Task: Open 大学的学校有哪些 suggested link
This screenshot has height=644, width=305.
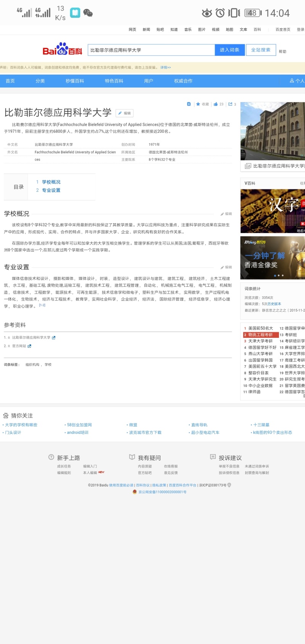Action: click(x=21, y=425)
